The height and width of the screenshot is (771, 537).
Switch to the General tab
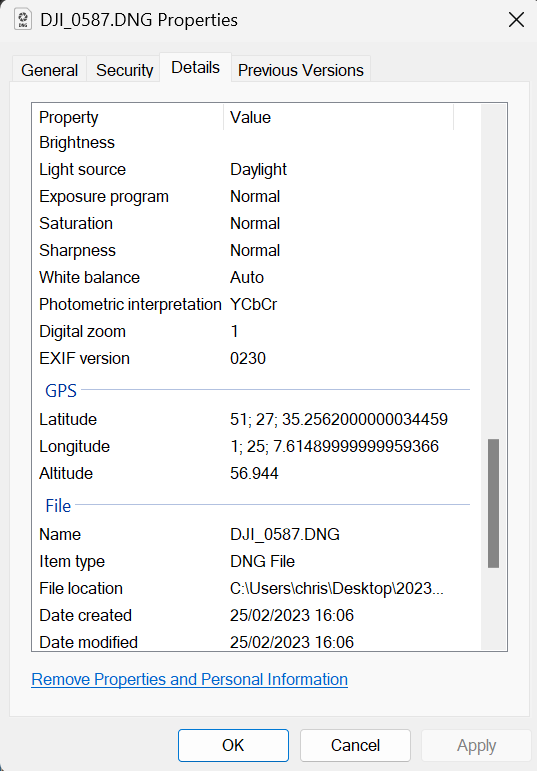(x=49, y=70)
